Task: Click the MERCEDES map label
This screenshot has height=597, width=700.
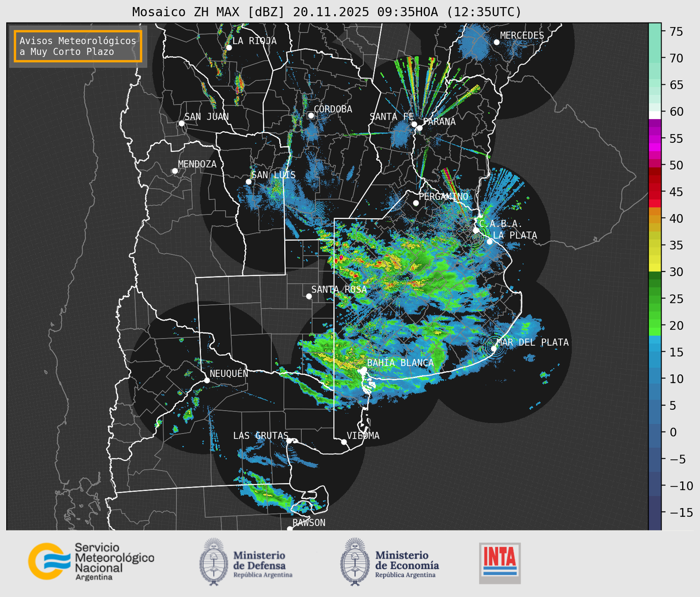Action: point(522,36)
